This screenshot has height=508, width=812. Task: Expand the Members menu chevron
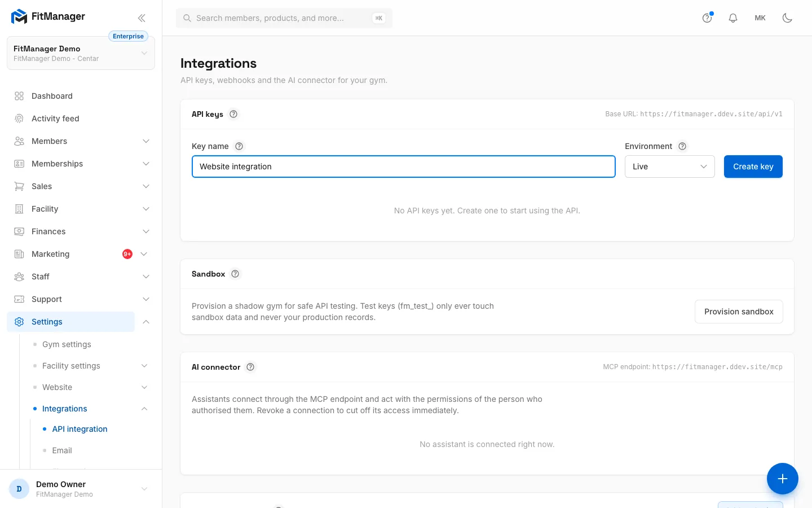pos(146,141)
